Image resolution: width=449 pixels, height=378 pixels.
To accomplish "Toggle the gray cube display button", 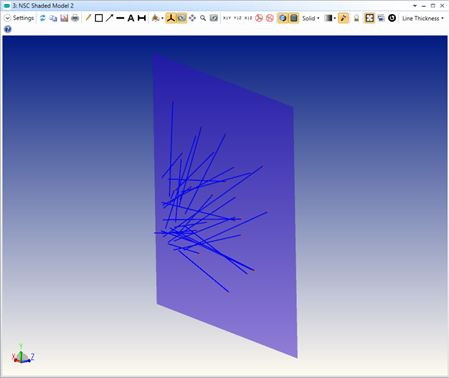I will (294, 18).
